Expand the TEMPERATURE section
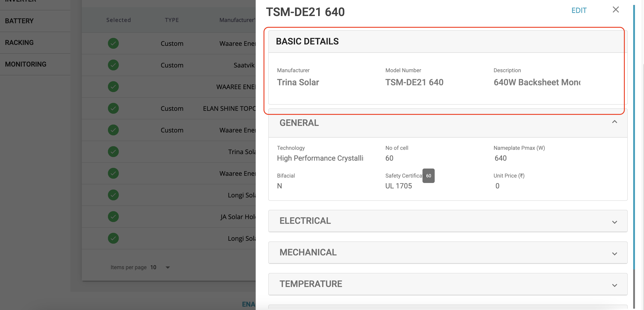The image size is (644, 310). coord(614,285)
